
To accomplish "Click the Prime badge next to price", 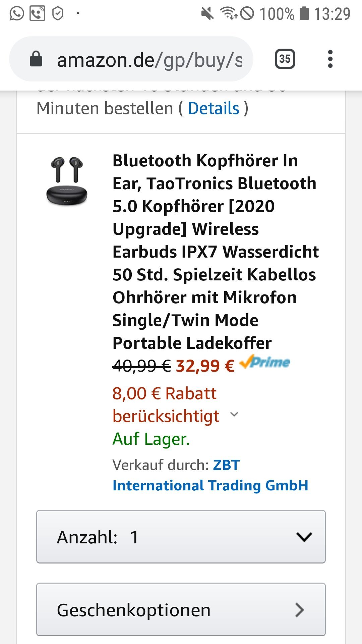I will pyautogui.click(x=265, y=362).
